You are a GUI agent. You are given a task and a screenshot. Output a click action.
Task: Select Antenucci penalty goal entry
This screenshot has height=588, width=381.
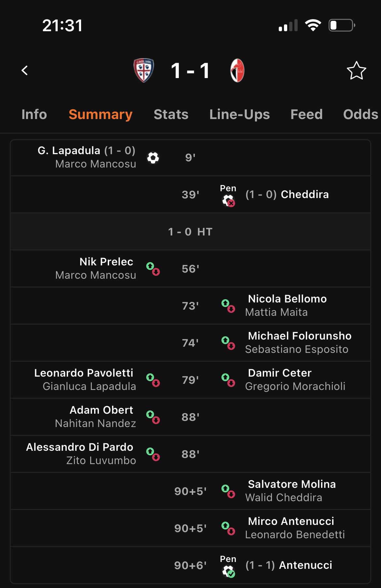(190, 565)
